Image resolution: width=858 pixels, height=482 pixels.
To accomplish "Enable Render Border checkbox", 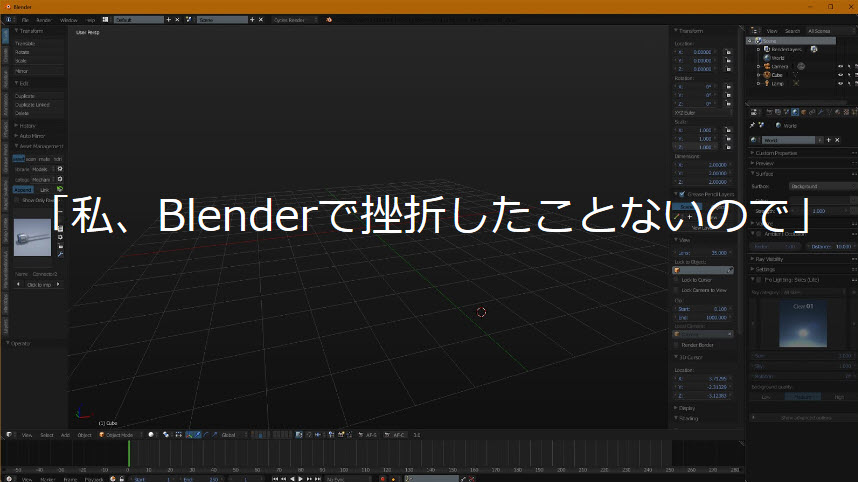I will pos(677,345).
